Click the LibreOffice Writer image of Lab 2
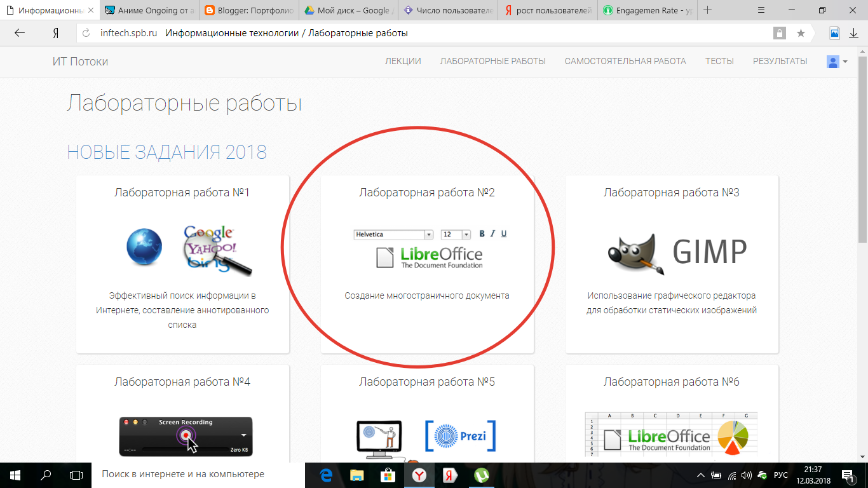 point(430,249)
